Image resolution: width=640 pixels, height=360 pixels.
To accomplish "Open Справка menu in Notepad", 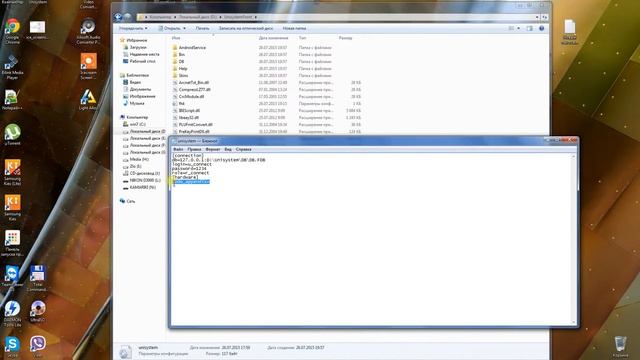I will (x=244, y=149).
